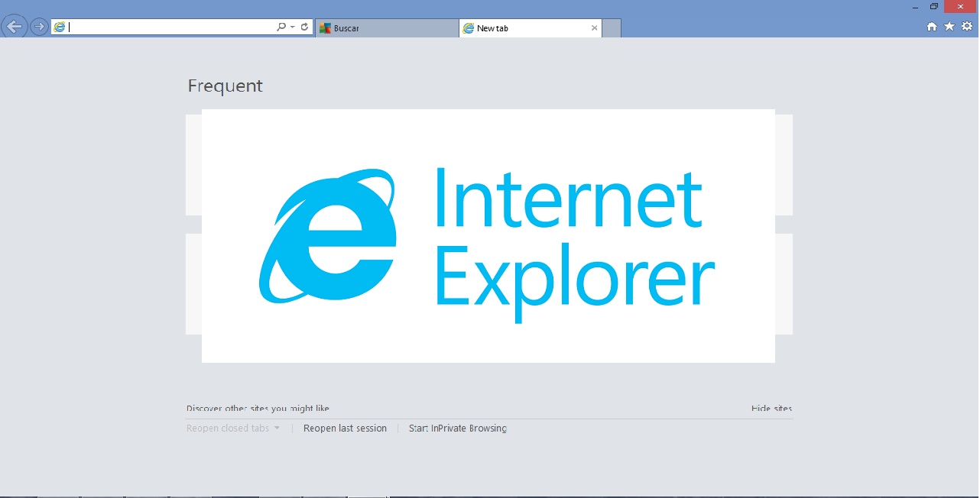
Task: Restore down the browser window
Action: 933,7
